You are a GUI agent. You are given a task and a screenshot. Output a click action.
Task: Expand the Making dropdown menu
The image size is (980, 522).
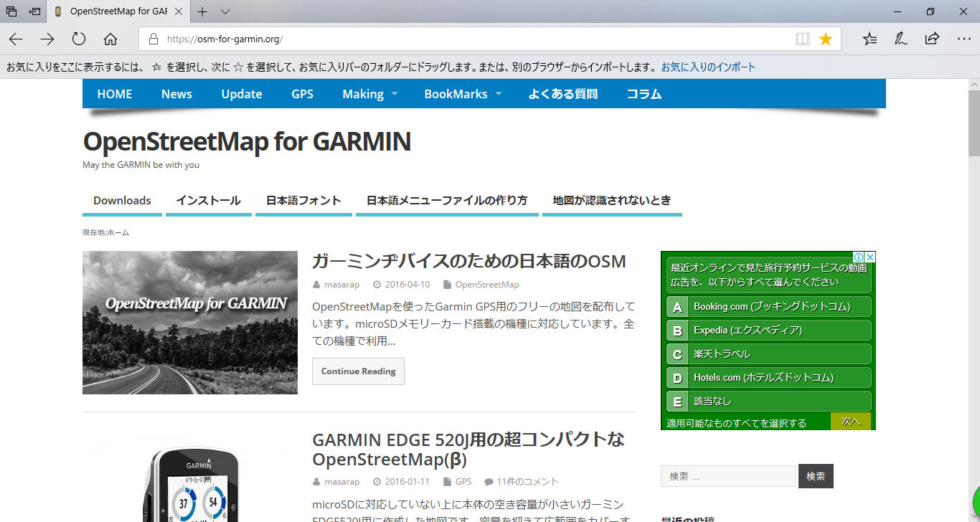point(369,94)
